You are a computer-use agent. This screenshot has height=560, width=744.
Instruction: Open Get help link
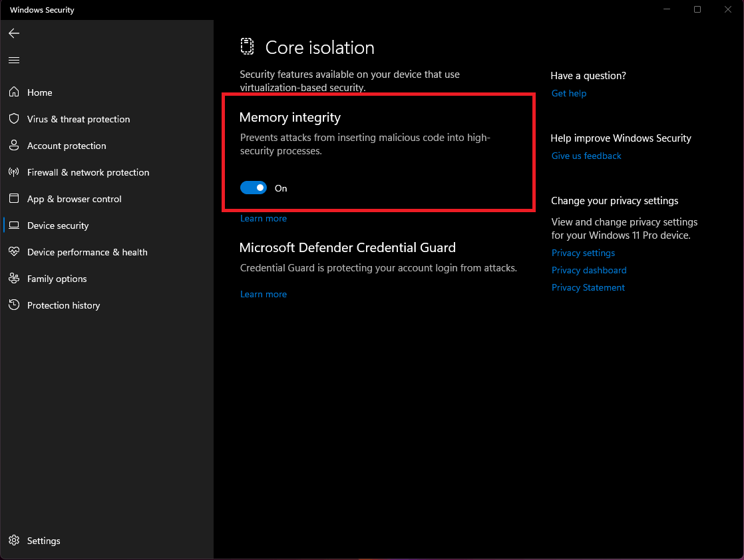tap(568, 93)
